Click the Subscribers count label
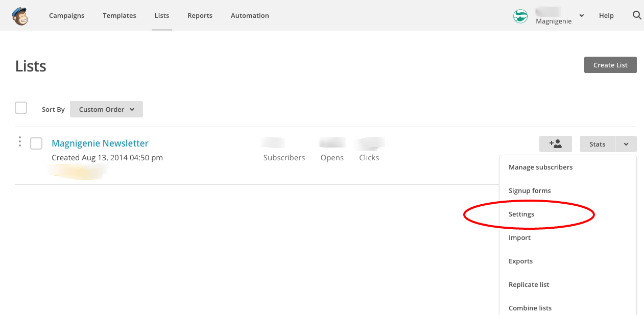The image size is (644, 315). (x=284, y=158)
